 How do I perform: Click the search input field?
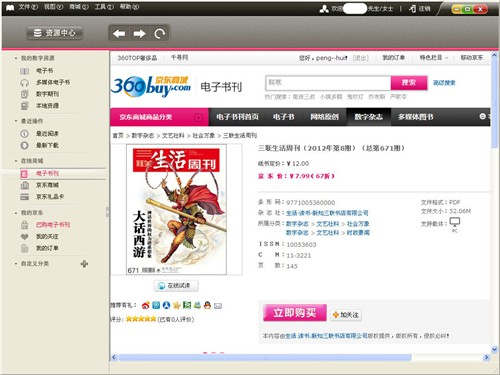tap(328, 83)
